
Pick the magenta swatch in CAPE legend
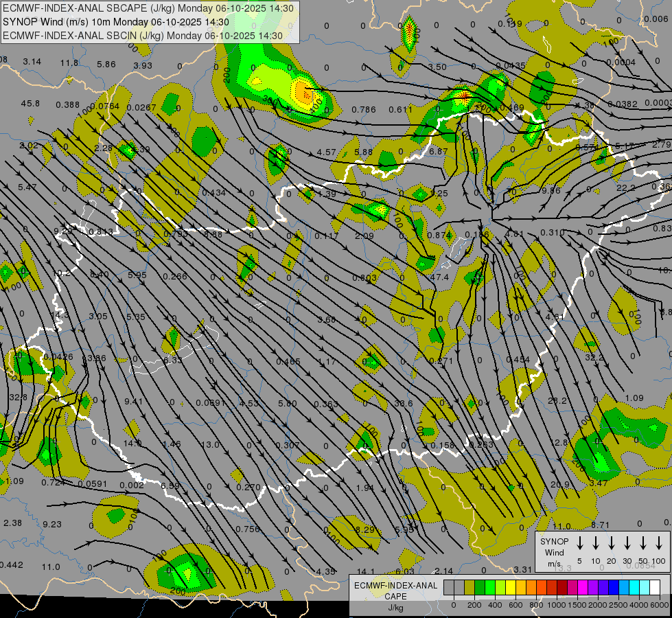(x=583, y=587)
